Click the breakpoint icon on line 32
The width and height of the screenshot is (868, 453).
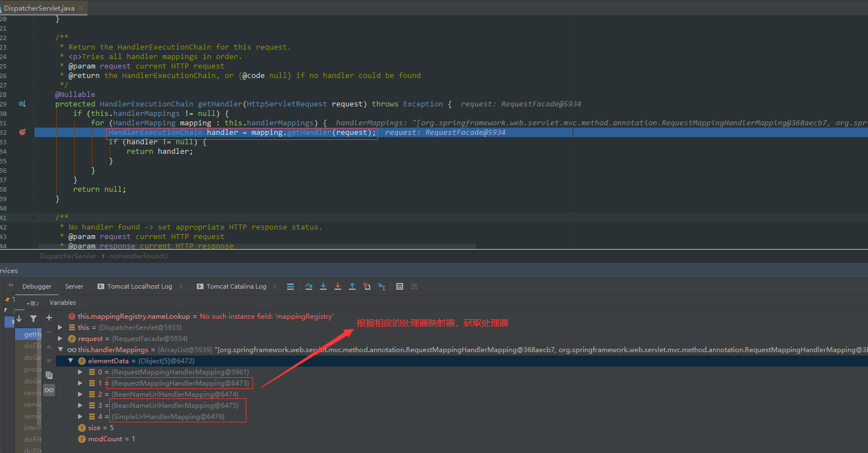pos(22,132)
